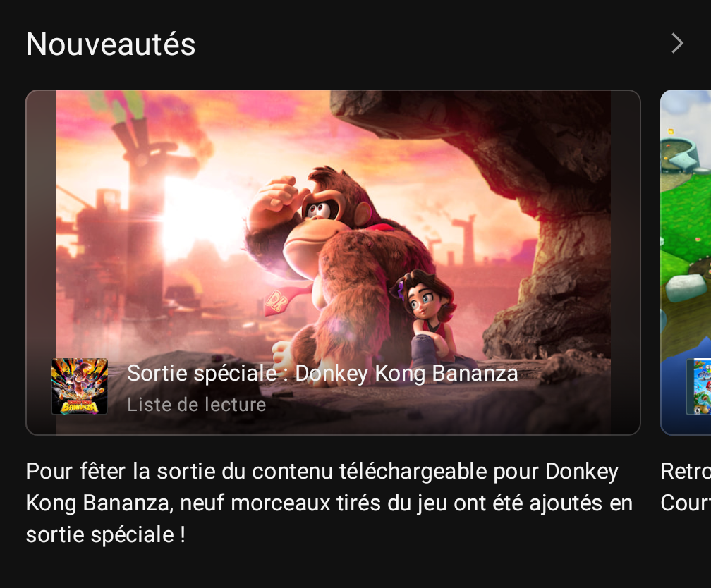The image size is (711, 588).
Task: Click the Nouveautés heading
Action: point(111,44)
